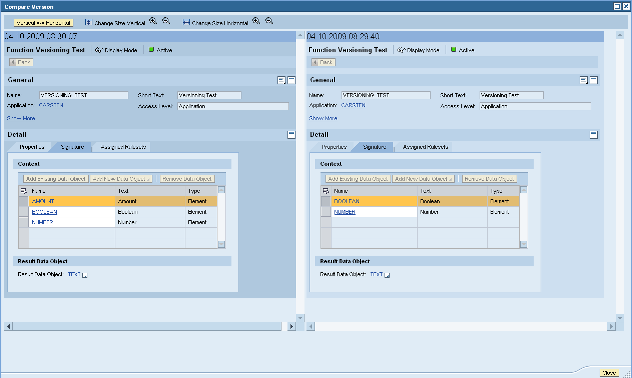Zoom out next to Change Size Horizontal
The height and width of the screenshot is (378, 632).
pyautogui.click(x=269, y=21)
